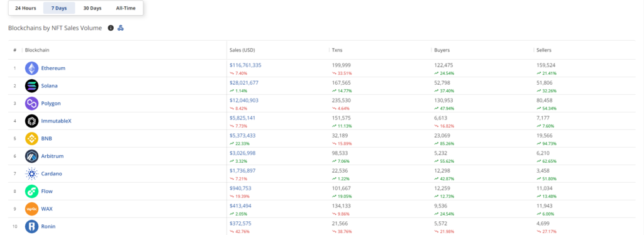Select the 235,530 Txns cell for Polygon

341,100
